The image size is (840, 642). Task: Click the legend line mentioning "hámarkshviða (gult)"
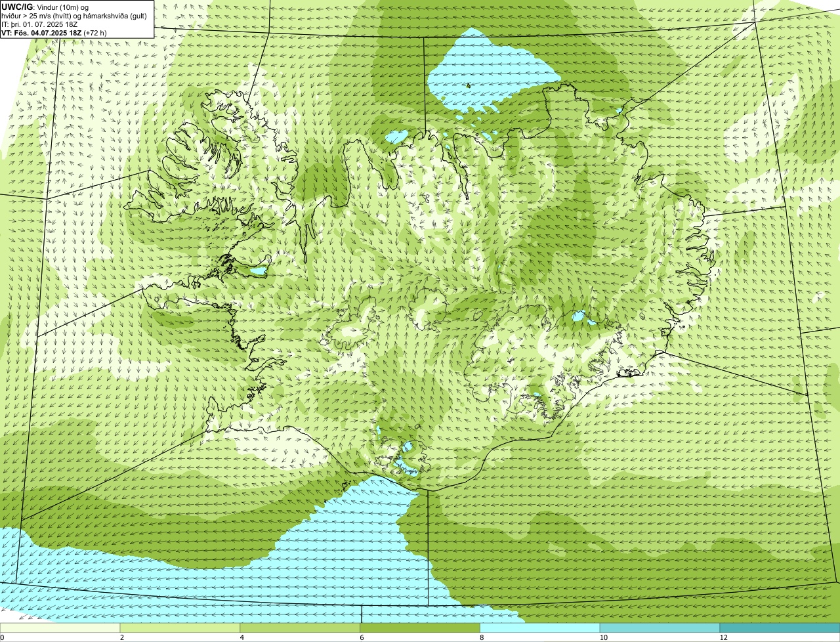pyautogui.click(x=74, y=16)
